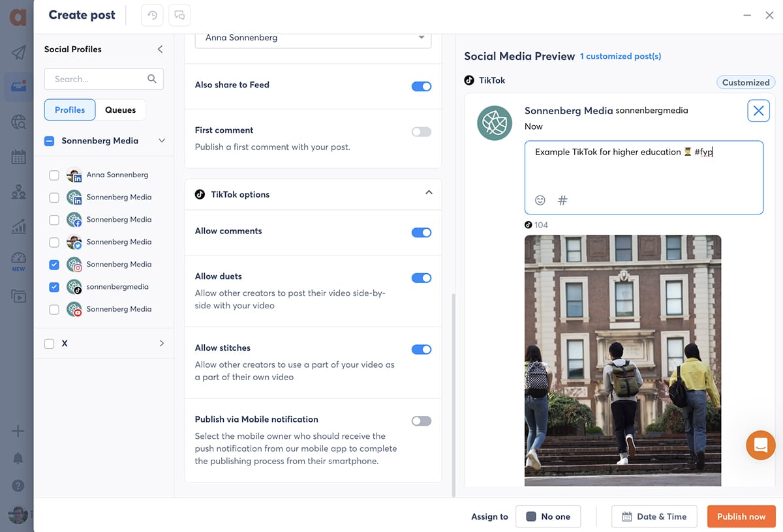Open the help question mark icon
Screen dimensions: 783x532
click(18, 486)
